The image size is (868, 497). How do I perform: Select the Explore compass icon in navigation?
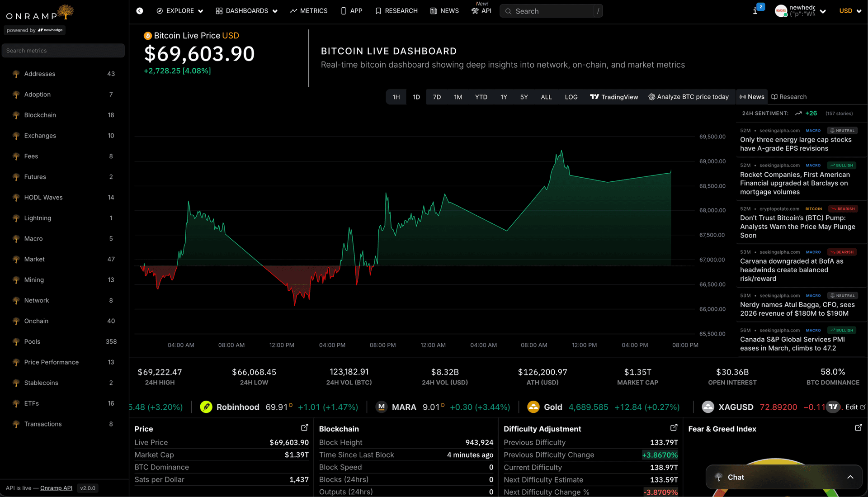(x=159, y=10)
